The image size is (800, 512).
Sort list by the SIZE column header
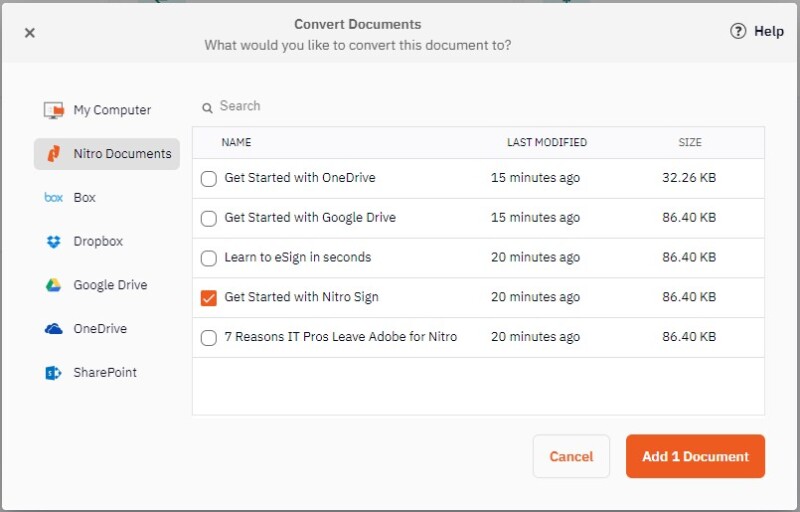tap(690, 143)
